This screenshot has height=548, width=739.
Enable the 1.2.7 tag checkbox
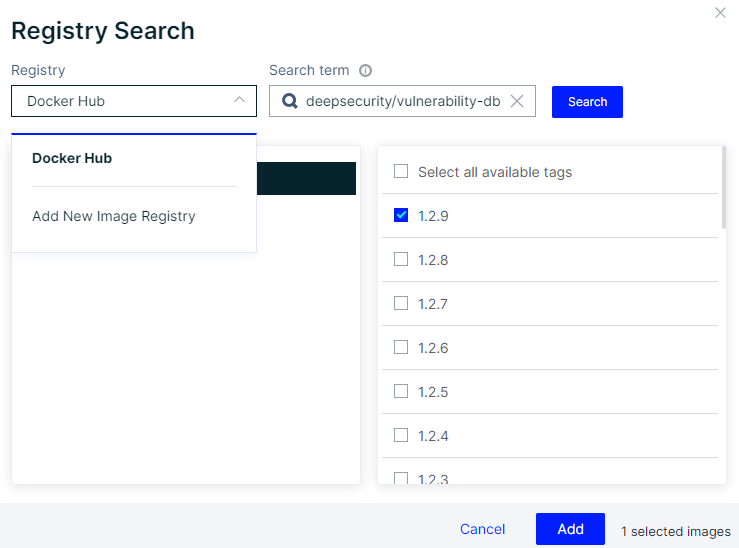[401, 303]
